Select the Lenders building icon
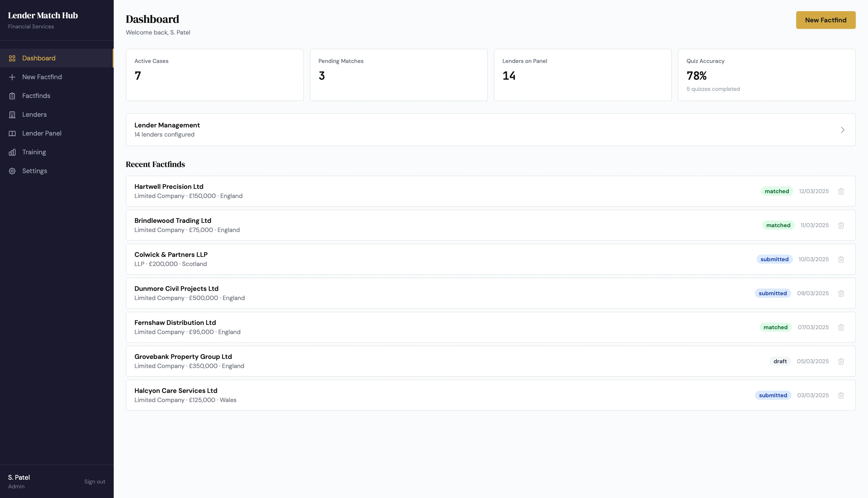Screen dimensions: 868x498 click(12, 114)
